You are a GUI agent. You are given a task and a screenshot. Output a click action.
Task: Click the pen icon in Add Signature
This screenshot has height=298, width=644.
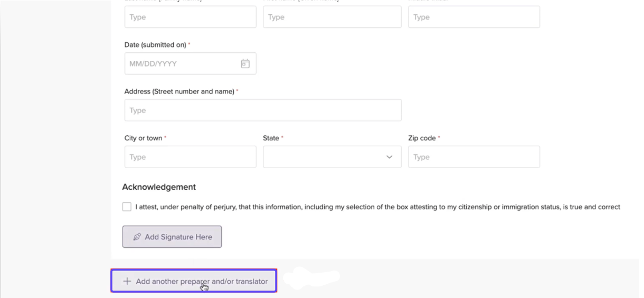pos(137,237)
